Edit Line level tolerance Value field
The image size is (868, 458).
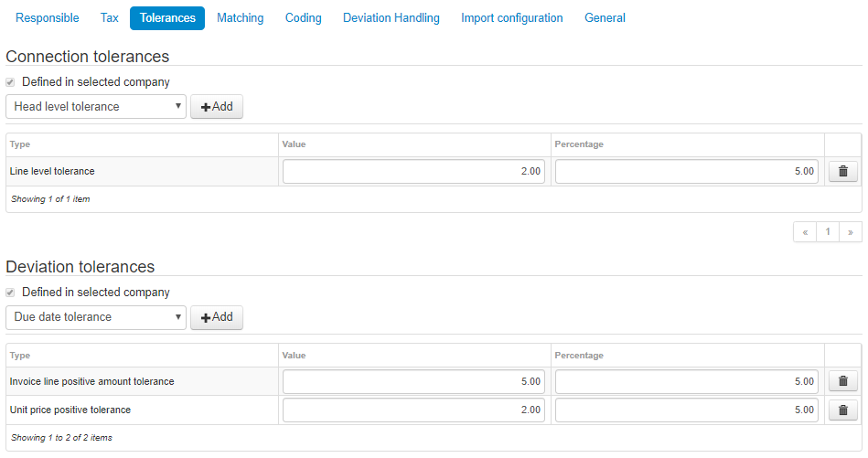(x=413, y=172)
